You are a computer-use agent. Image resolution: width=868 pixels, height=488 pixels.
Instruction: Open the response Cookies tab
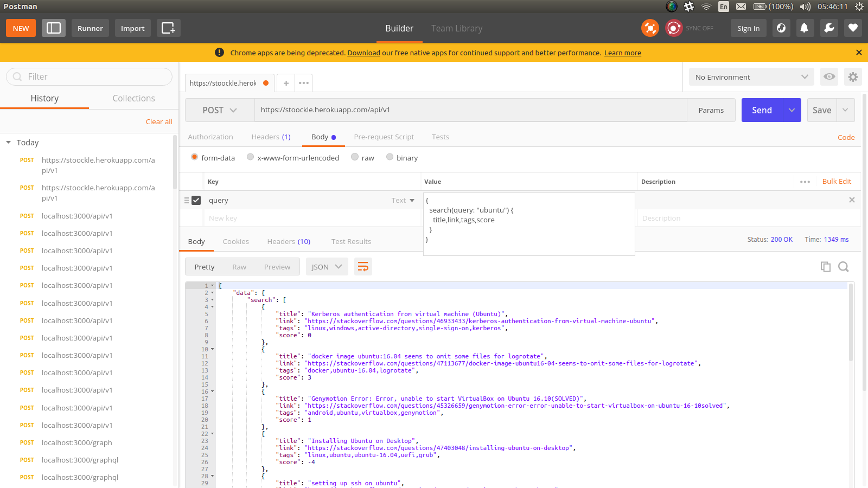coord(236,242)
